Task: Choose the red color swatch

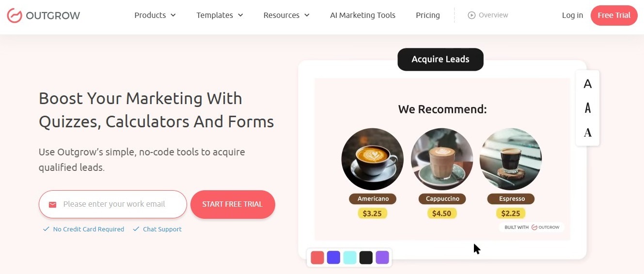Action: coord(317,258)
